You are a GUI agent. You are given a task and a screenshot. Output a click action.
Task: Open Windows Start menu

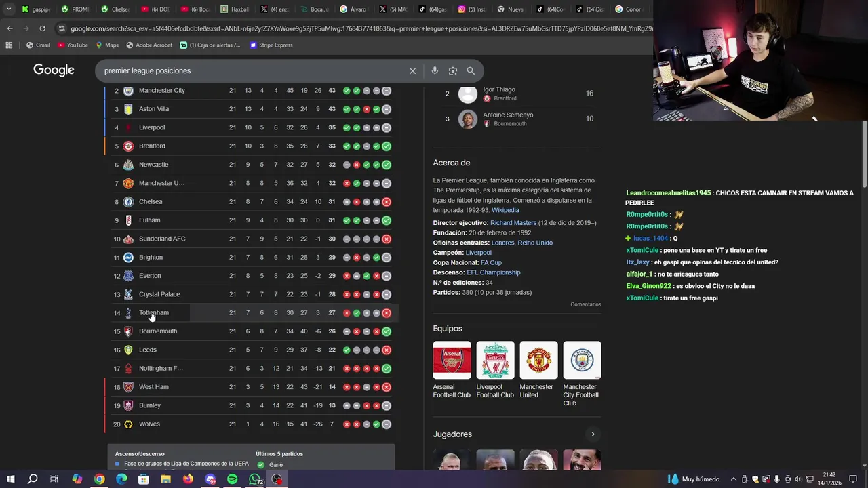pyautogui.click(x=10, y=479)
